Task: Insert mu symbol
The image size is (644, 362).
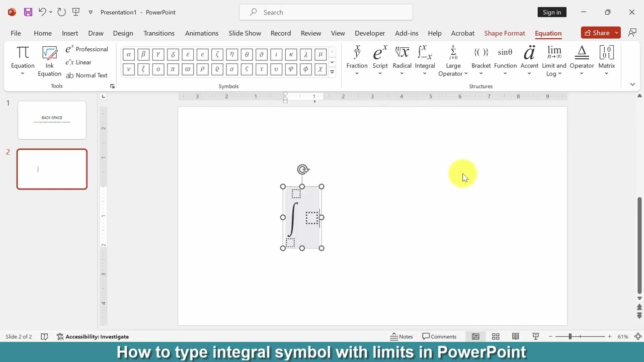Action: pos(320,54)
